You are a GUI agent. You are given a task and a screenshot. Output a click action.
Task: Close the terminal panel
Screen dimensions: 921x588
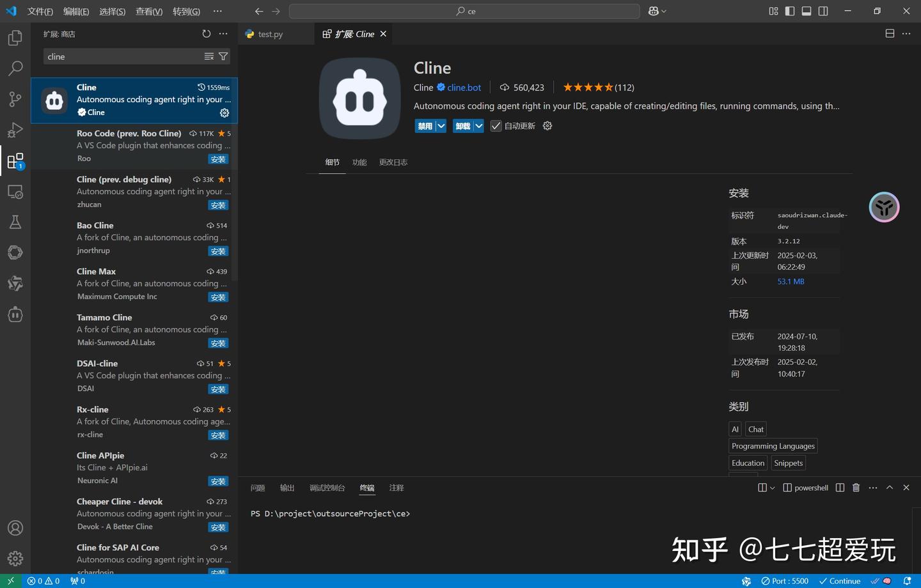(x=906, y=488)
